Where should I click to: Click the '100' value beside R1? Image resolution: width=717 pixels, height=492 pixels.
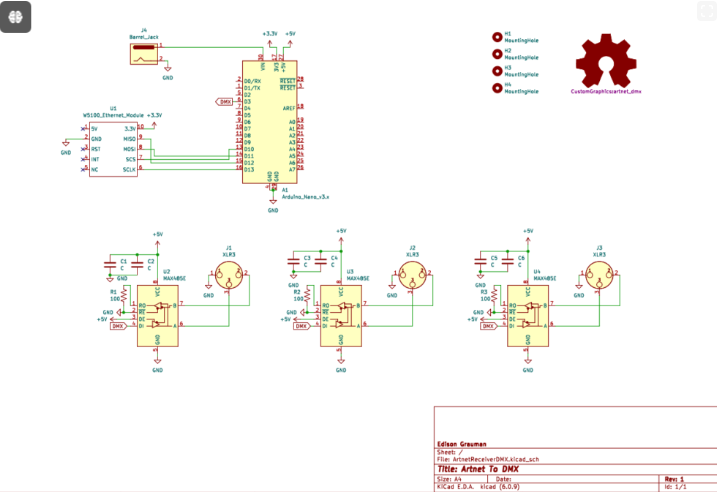point(114,299)
